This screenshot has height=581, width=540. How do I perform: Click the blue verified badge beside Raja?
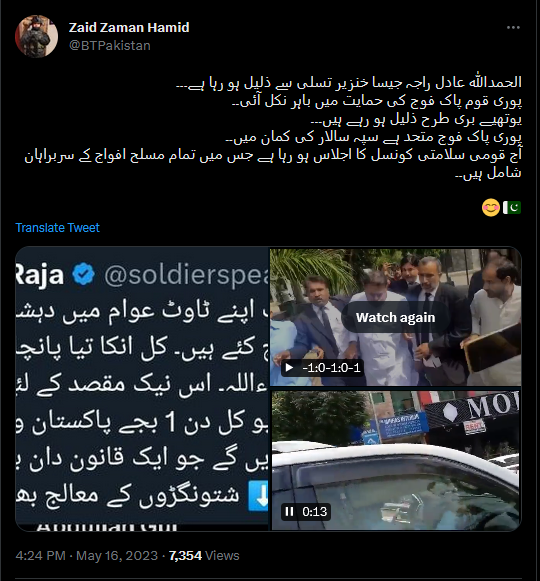tap(83, 274)
